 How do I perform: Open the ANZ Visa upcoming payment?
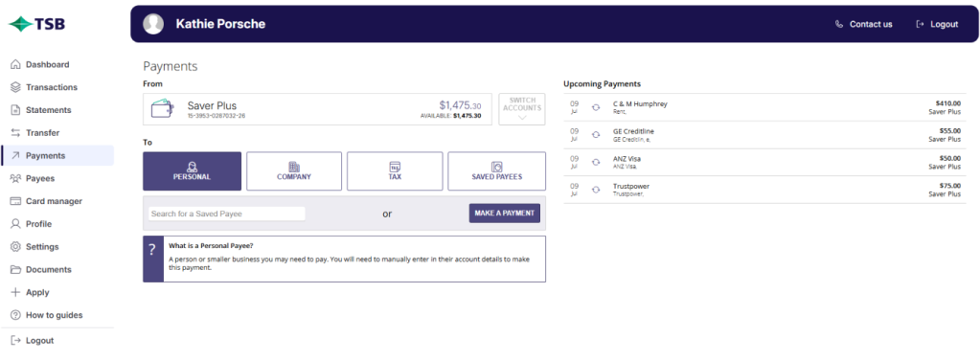(x=764, y=163)
